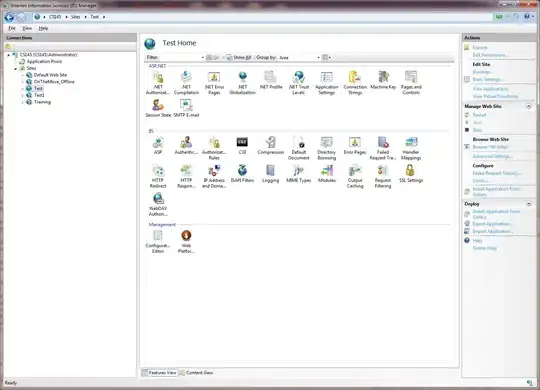Open the Logging feature
540x390 pixels.
[x=271, y=174]
